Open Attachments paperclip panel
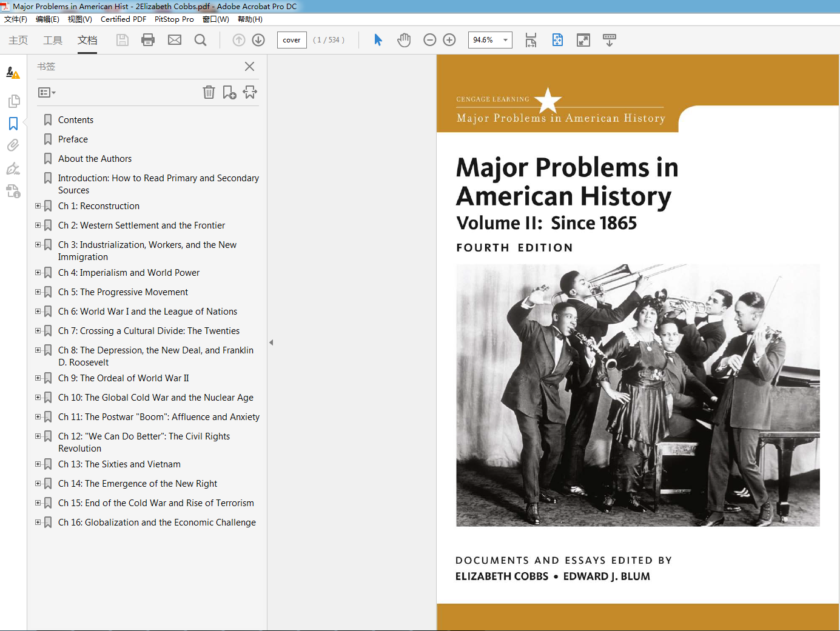 (13, 145)
